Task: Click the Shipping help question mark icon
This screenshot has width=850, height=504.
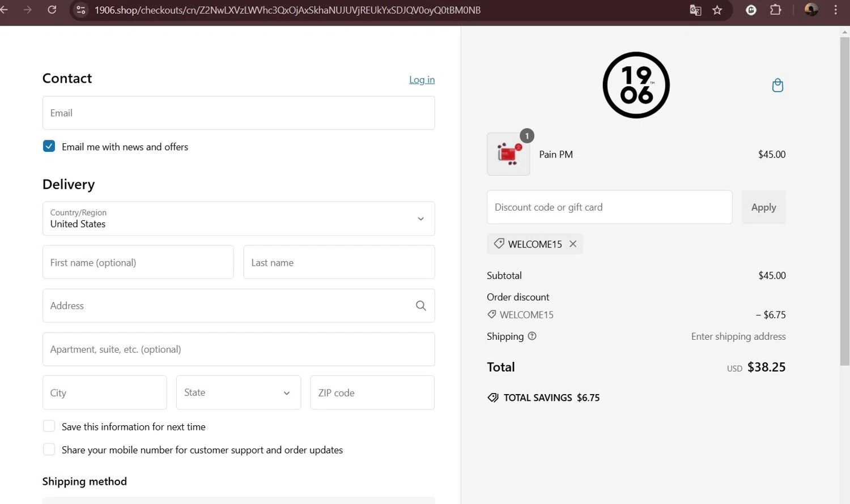Action: pos(532,336)
